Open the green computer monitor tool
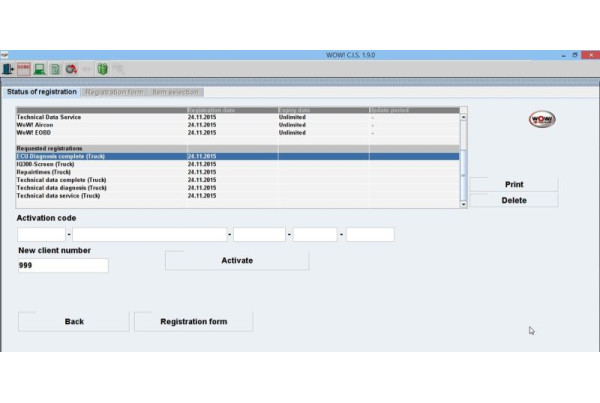600x403 pixels. (x=39, y=69)
